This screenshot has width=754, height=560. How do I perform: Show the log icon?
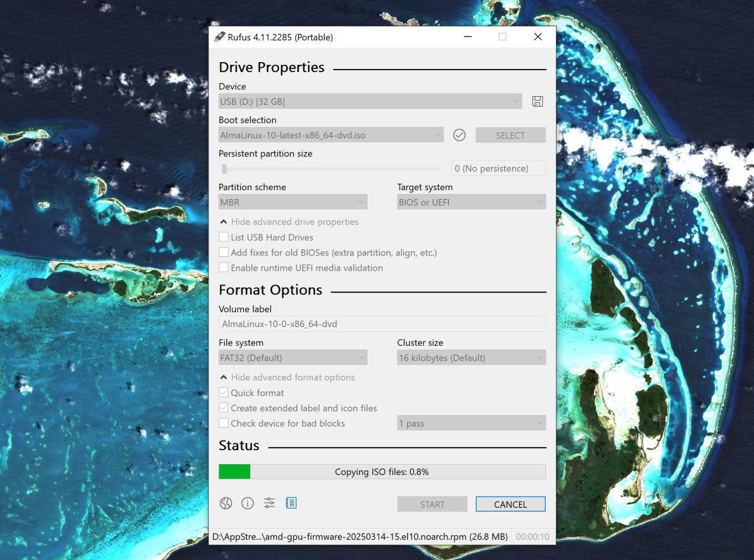(291, 503)
